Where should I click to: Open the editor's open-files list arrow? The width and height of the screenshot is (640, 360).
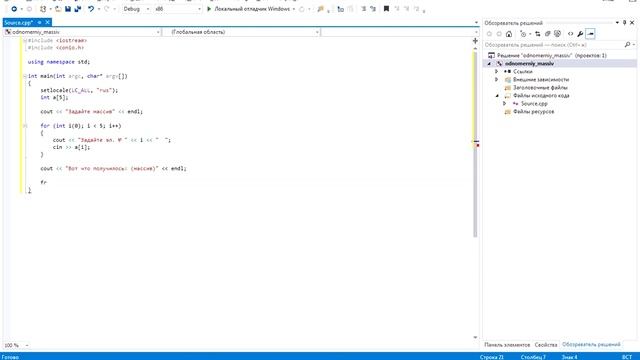coord(476,23)
